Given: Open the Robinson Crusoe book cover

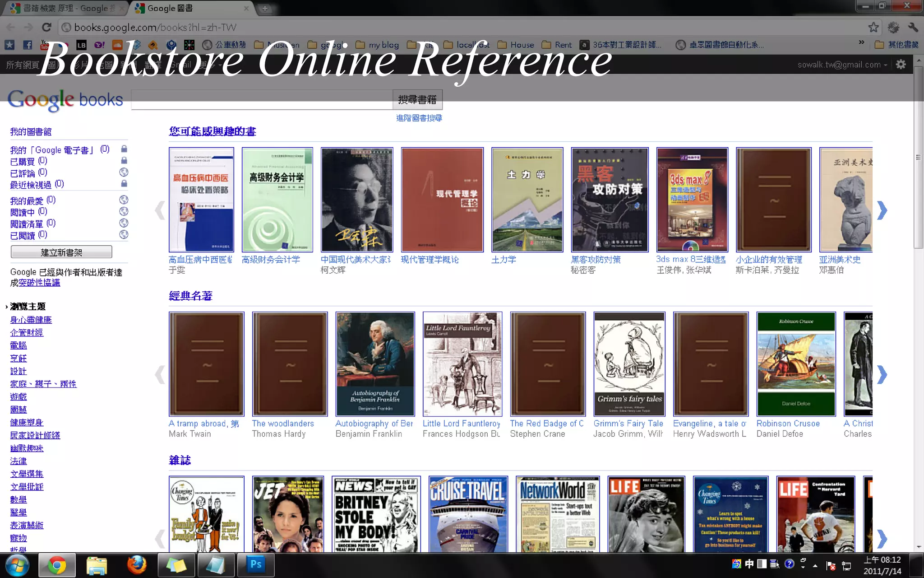Looking at the screenshot, I should pyautogui.click(x=796, y=364).
